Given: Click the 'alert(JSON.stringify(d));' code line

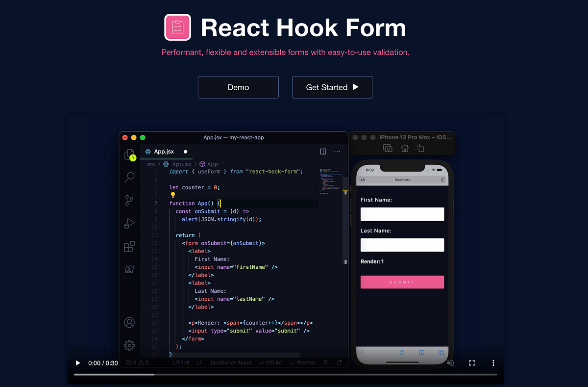Looking at the screenshot, I should [221, 219].
